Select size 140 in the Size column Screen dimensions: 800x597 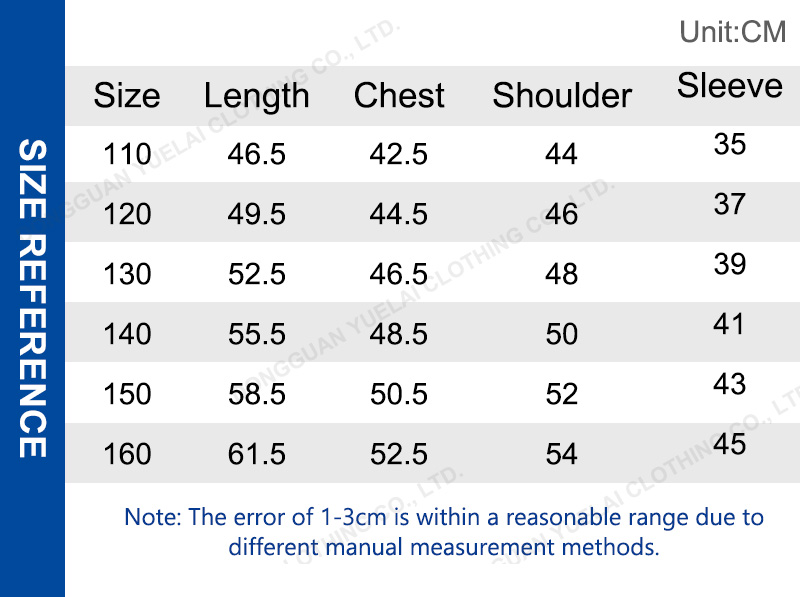(x=127, y=334)
